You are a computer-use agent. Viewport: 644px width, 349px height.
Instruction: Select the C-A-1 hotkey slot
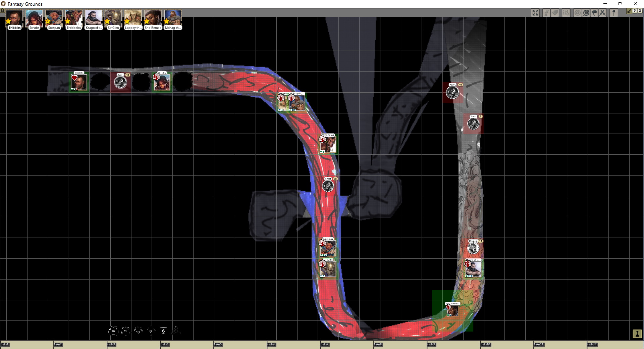pos(26,345)
